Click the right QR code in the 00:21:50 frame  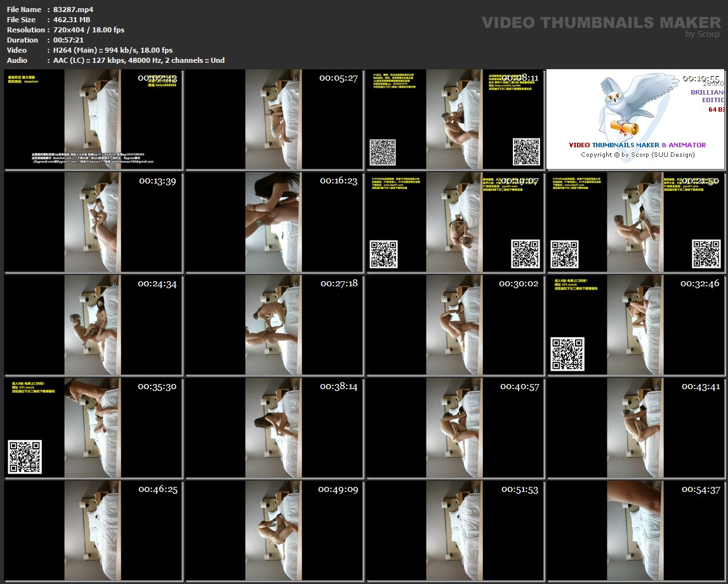(x=706, y=254)
